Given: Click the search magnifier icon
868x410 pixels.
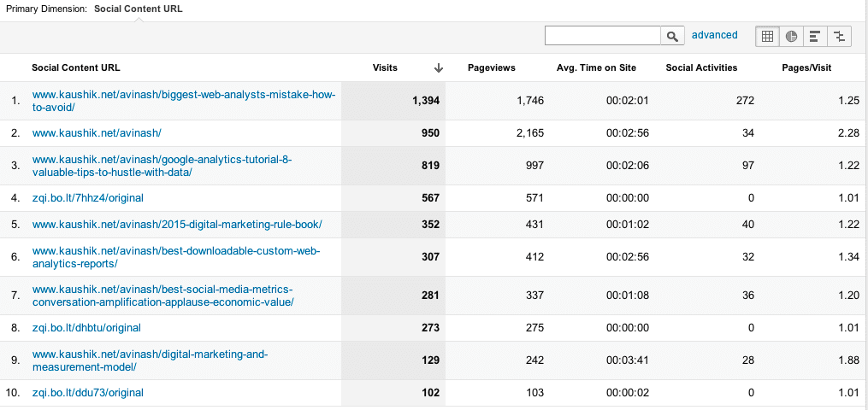Looking at the screenshot, I should pos(672,36).
